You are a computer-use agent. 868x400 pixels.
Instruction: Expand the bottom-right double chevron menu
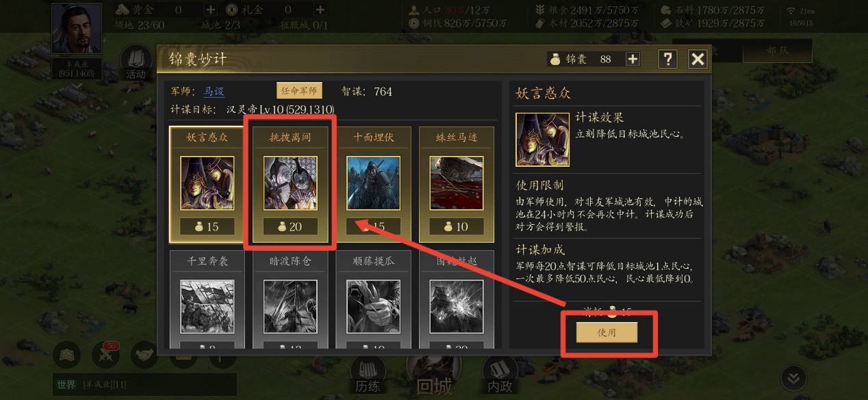pos(793,378)
